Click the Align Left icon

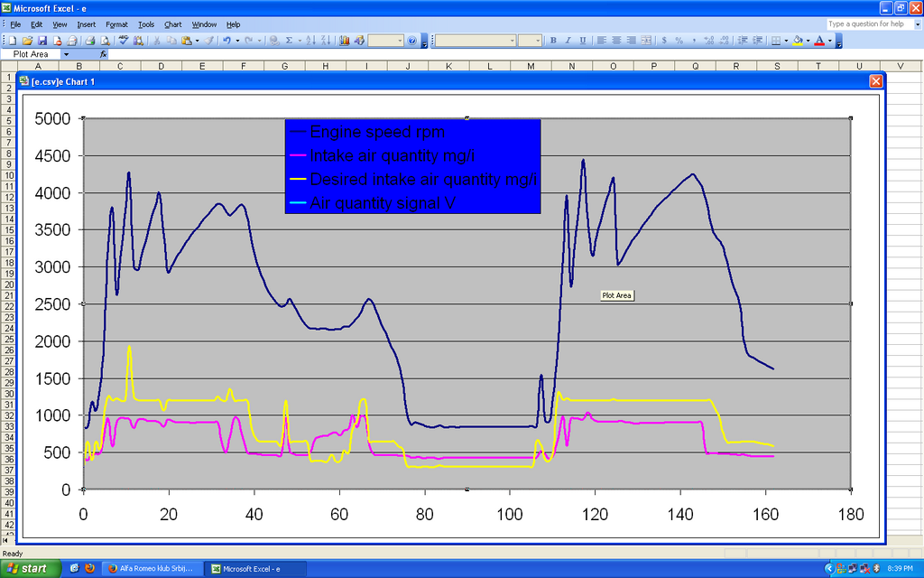[601, 40]
